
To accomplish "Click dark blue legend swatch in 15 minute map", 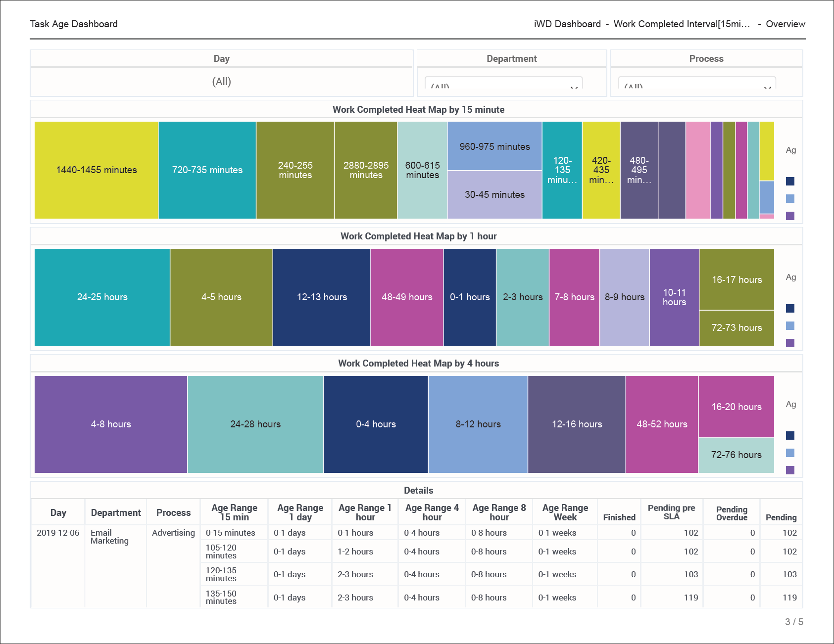I will tap(790, 182).
